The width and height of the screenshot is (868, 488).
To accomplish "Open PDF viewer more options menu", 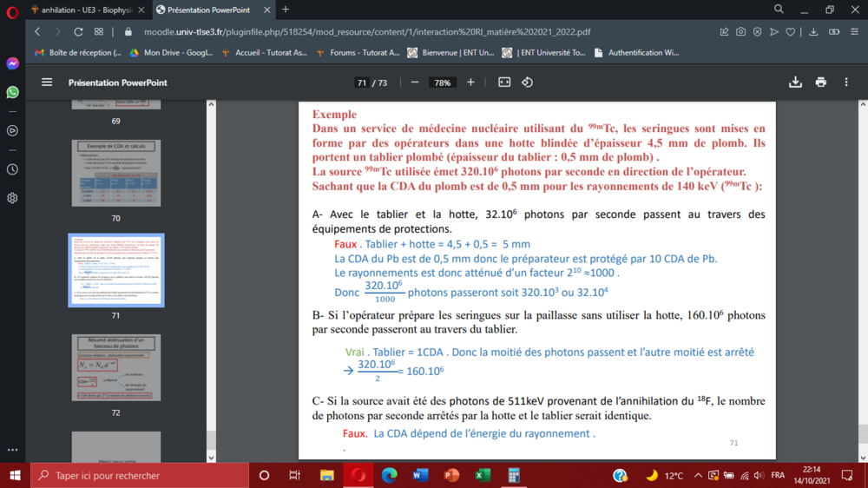I will tap(848, 82).
